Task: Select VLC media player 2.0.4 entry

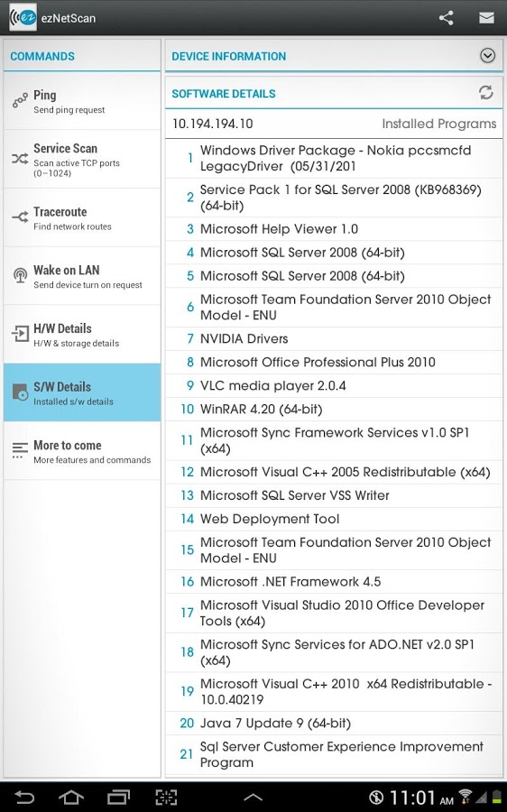Action: point(334,386)
